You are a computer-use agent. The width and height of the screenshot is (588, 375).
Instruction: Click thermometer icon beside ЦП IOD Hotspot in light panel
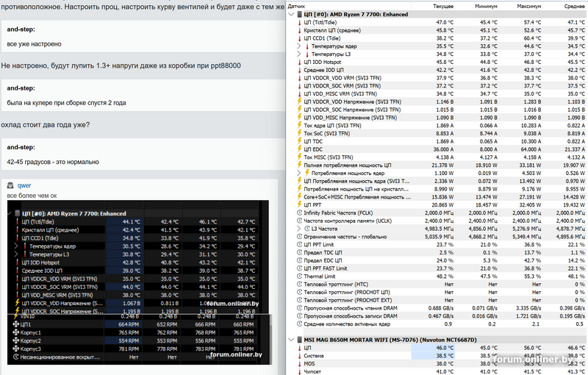[x=299, y=62]
